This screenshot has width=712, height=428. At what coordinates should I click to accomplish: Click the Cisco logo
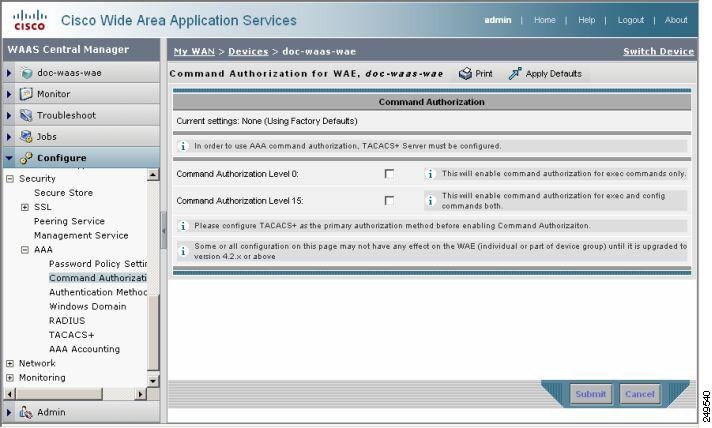click(x=30, y=20)
